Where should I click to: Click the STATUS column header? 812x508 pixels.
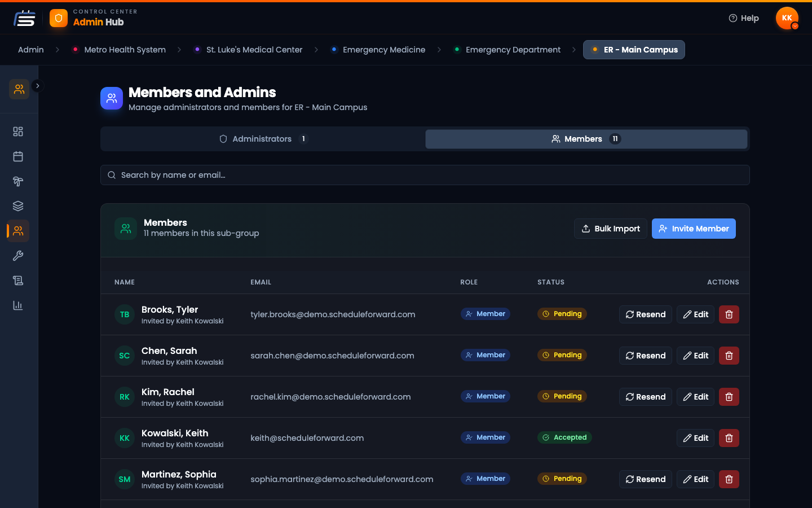[551, 282]
